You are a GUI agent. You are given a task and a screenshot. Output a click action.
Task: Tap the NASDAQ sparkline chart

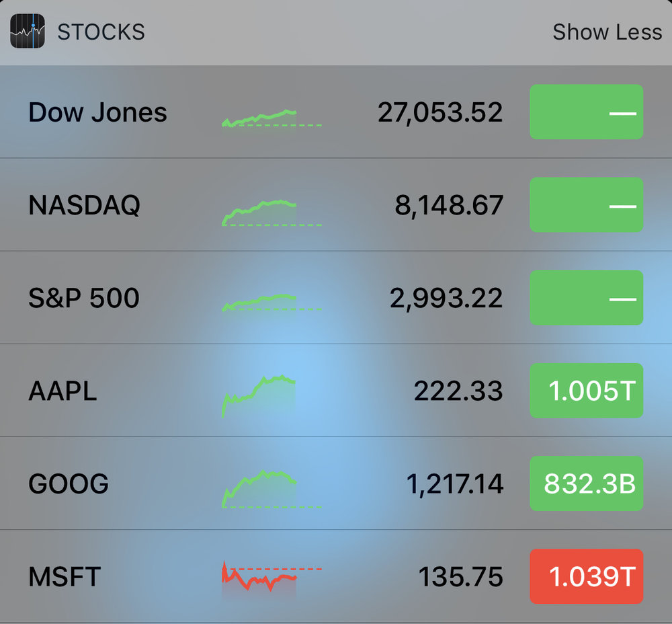(x=271, y=212)
